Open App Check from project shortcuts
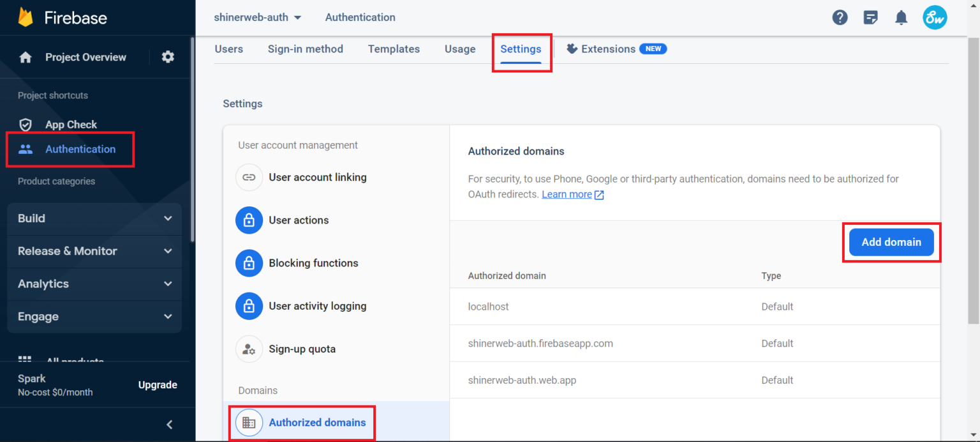 click(71, 125)
